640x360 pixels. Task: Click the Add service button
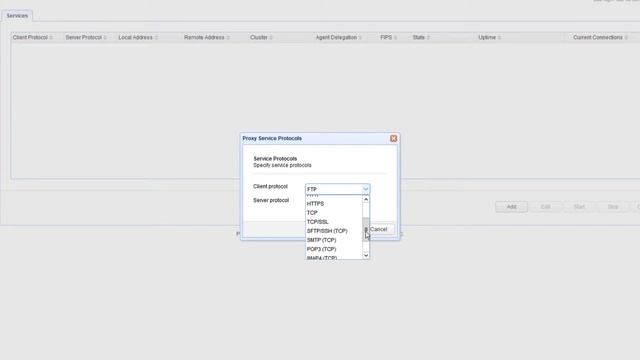[511, 207]
